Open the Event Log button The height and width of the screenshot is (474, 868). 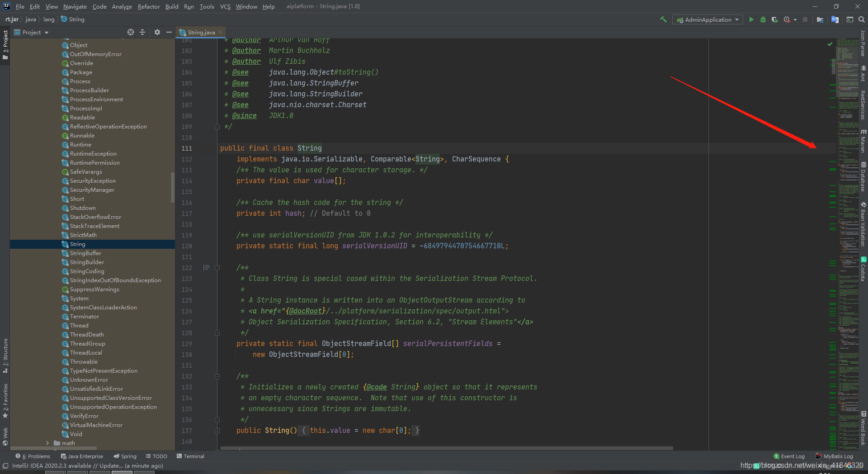[789, 456]
